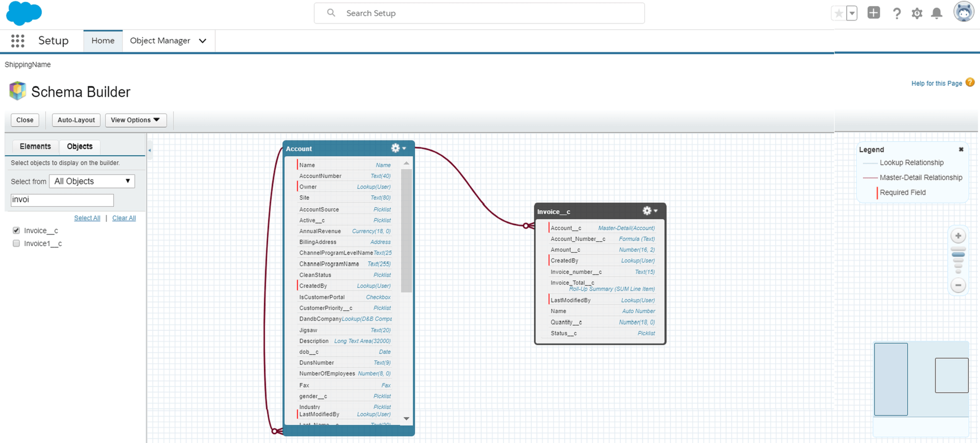This screenshot has height=443, width=980.
Task: Click the Select All link
Action: click(x=87, y=218)
